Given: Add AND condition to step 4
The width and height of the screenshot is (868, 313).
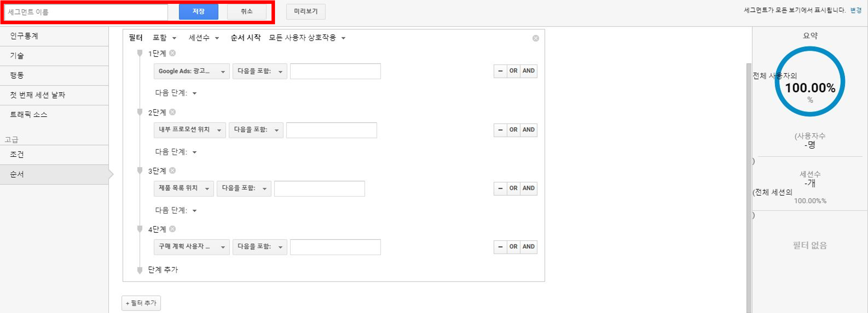Looking at the screenshot, I should pos(528,247).
